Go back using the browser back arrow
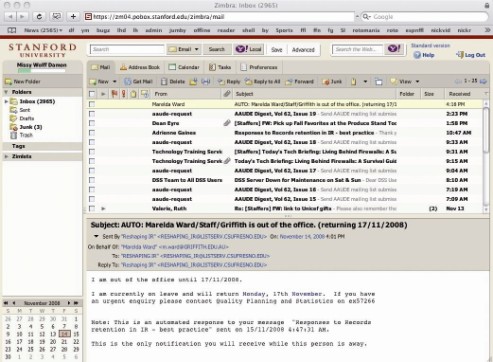This screenshot has width=493, height=362. (x=11, y=16)
